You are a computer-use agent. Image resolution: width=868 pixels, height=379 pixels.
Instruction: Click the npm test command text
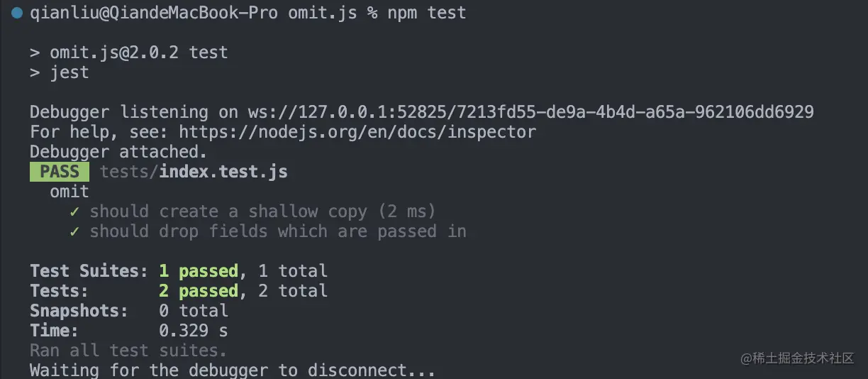[x=427, y=13]
